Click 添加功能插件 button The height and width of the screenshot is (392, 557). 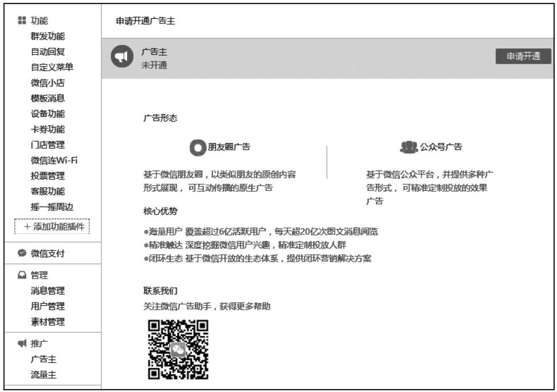(x=52, y=226)
